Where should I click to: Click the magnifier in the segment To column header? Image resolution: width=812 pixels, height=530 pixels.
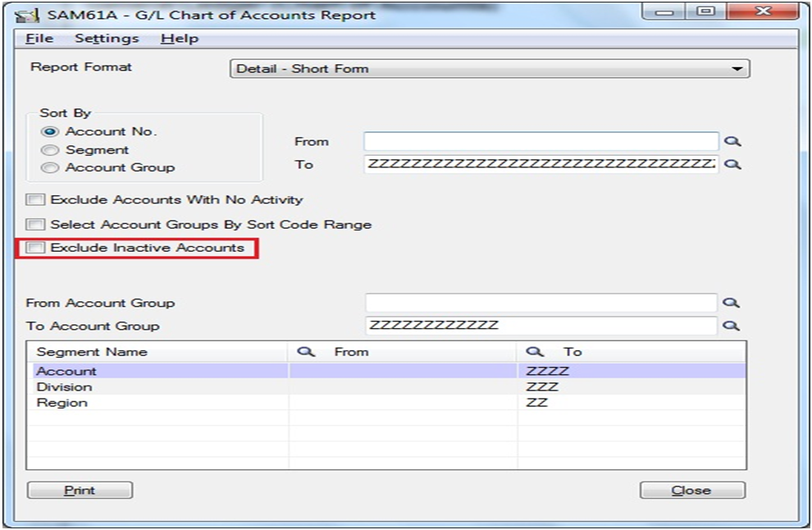[535, 352]
